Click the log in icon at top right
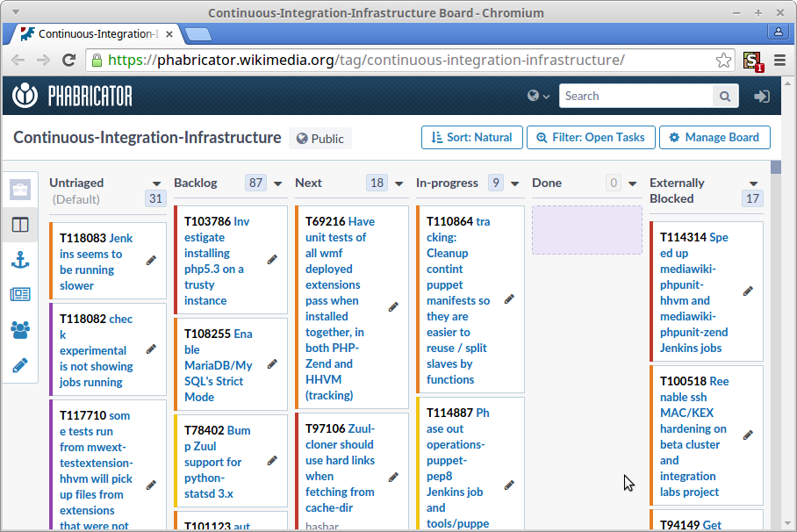This screenshot has height=532, width=797. click(x=762, y=96)
